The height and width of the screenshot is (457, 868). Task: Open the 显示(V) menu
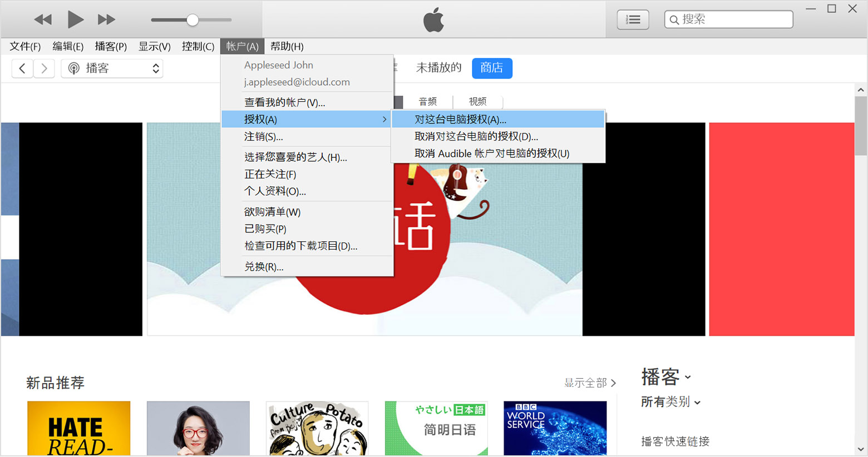(x=154, y=46)
